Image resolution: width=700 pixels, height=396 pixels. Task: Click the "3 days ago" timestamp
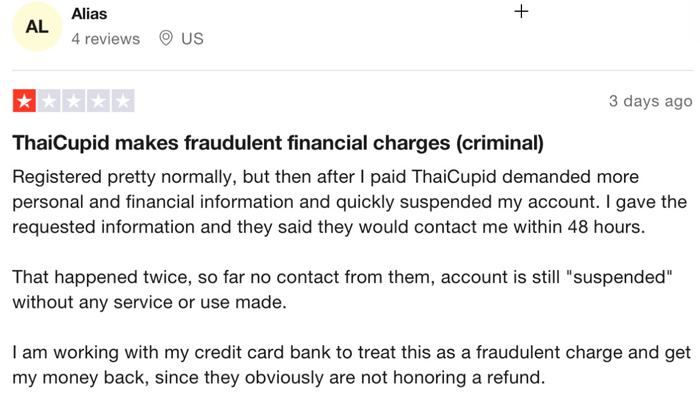coord(650,101)
